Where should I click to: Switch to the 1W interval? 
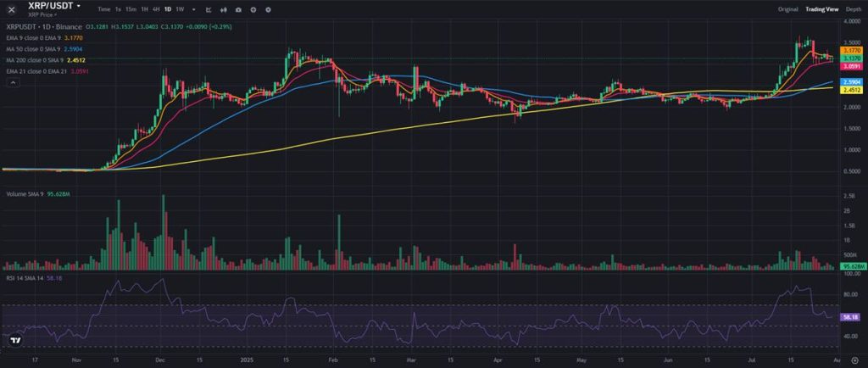[x=180, y=9]
